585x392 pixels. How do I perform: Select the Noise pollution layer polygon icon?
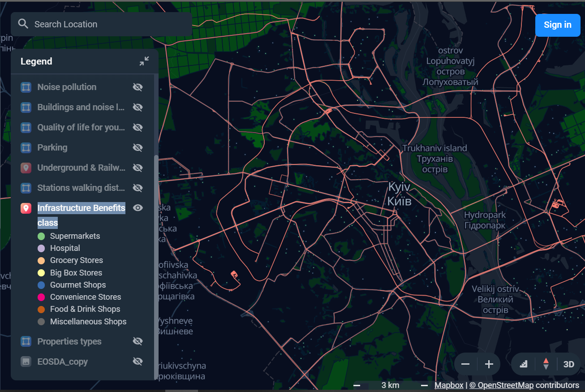point(26,87)
